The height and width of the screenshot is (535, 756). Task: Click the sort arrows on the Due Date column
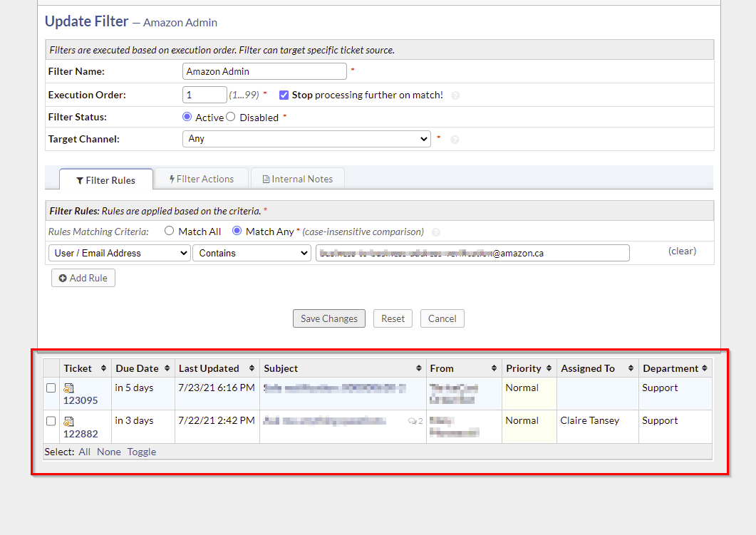point(165,368)
